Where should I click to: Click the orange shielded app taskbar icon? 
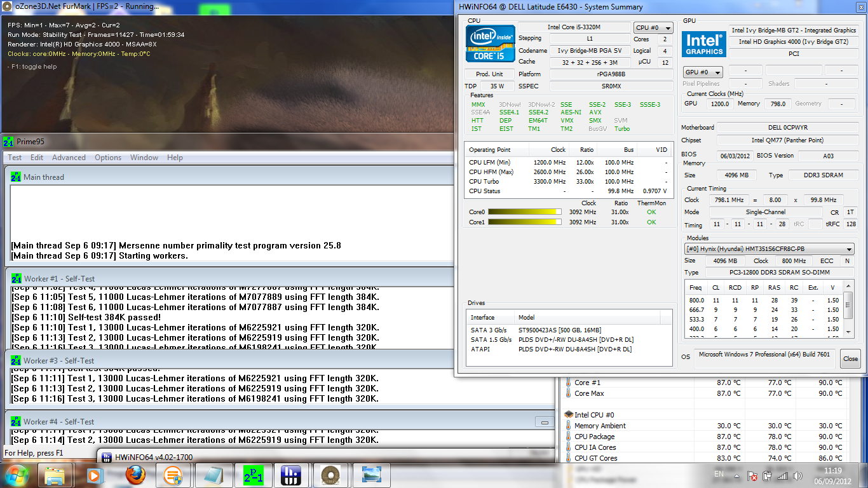point(173,475)
